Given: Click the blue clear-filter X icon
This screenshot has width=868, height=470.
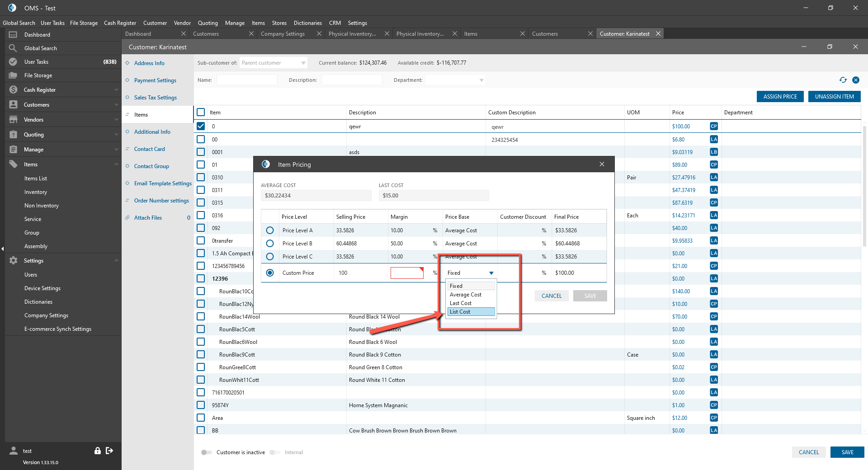Looking at the screenshot, I should (855, 80).
